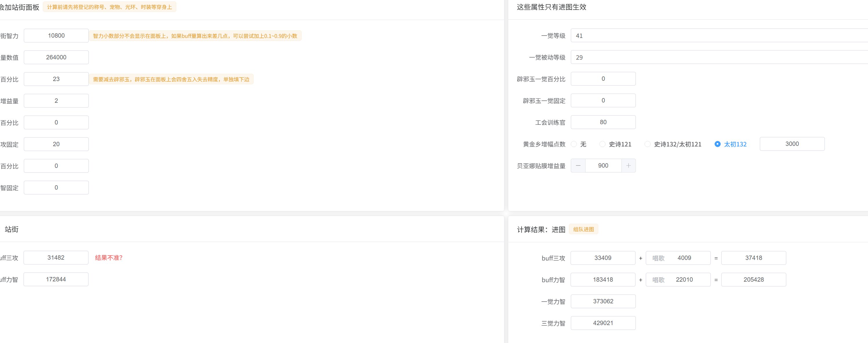Select the 无 radio option
The image size is (868, 343).
[x=574, y=144]
